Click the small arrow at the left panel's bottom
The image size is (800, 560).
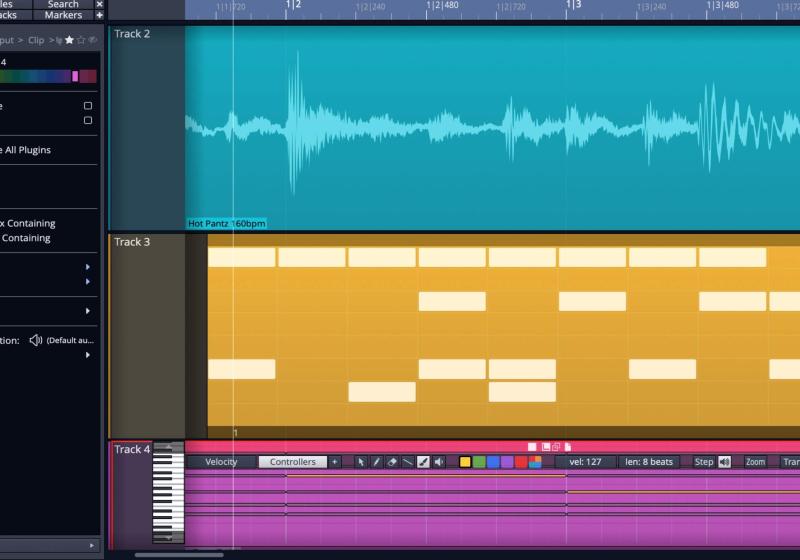(x=92, y=545)
